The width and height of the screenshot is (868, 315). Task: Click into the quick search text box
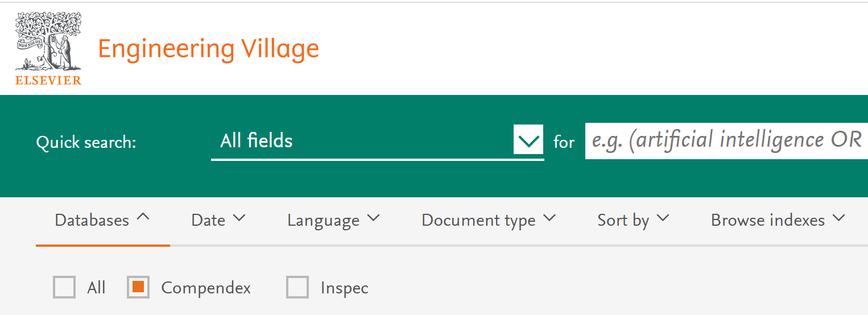(x=726, y=140)
